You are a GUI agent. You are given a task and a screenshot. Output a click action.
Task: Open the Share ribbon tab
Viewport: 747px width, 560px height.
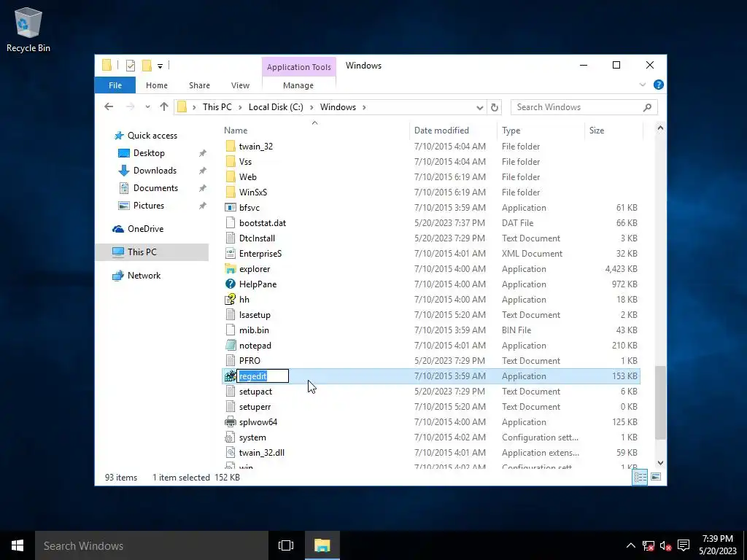[x=199, y=85]
